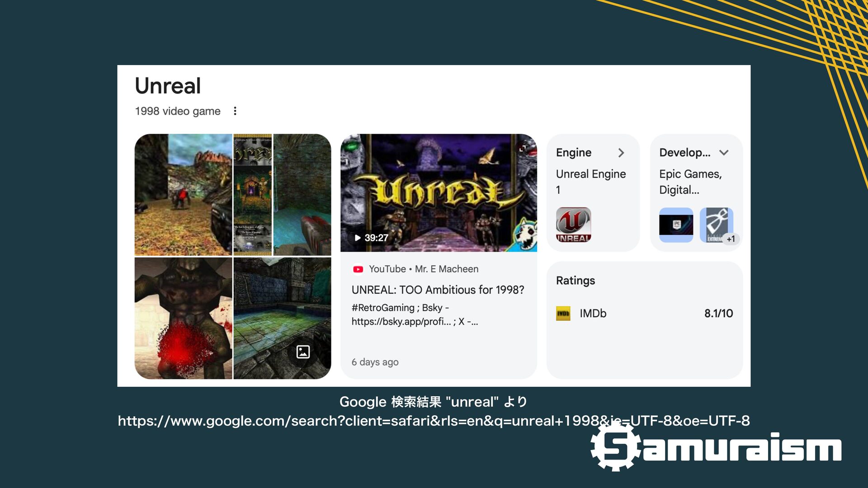
Task: Click the "+1" more developers badge
Action: pyautogui.click(x=731, y=239)
